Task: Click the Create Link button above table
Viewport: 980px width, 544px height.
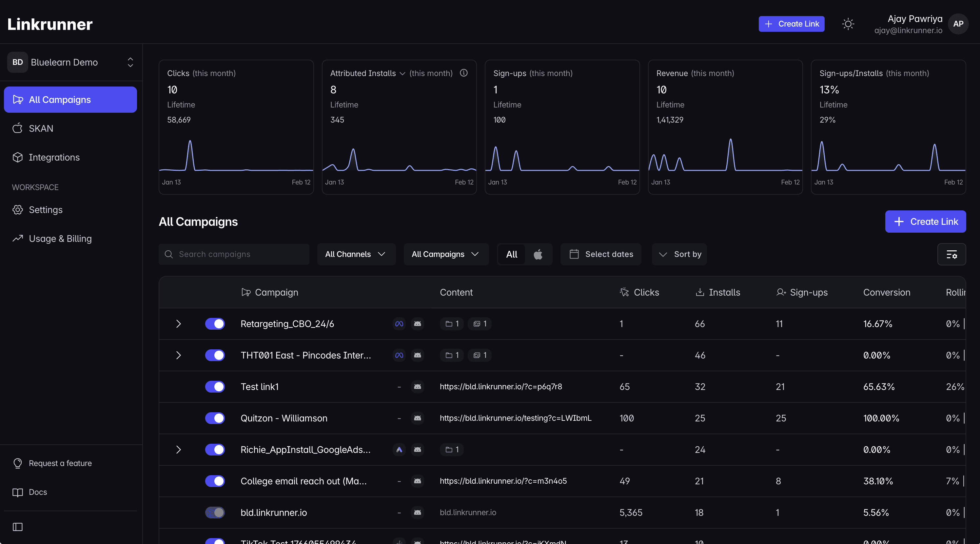Action: (925, 222)
